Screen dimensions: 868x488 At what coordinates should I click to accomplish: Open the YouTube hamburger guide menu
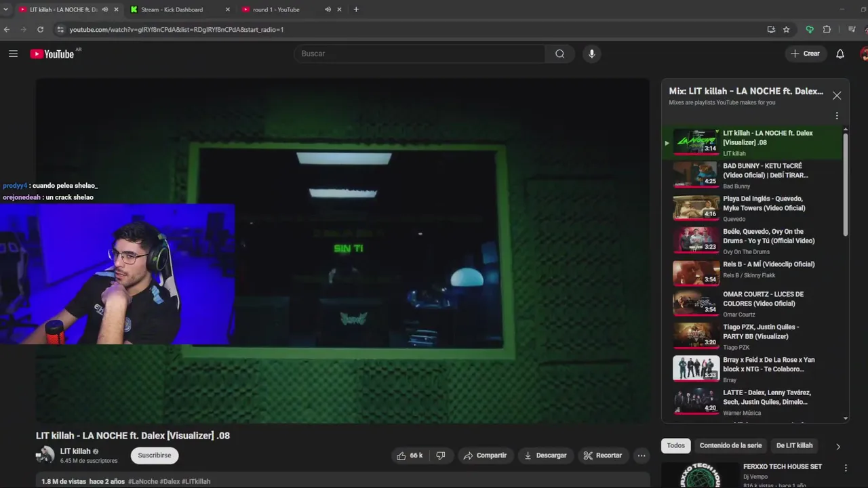click(x=13, y=54)
